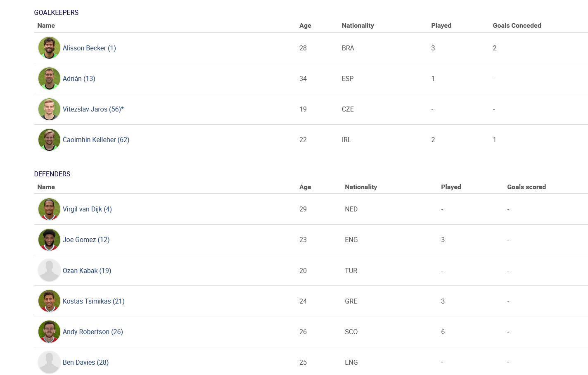Open the Joe Gomez (12) link
The width and height of the screenshot is (588, 375).
(x=86, y=240)
